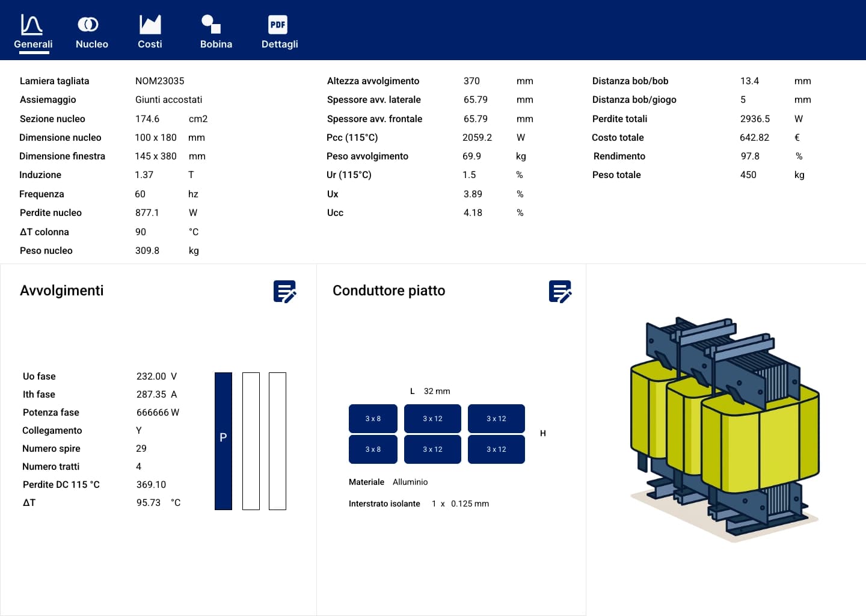
Task: Open the Costi chart icon
Action: pyautogui.click(x=150, y=25)
